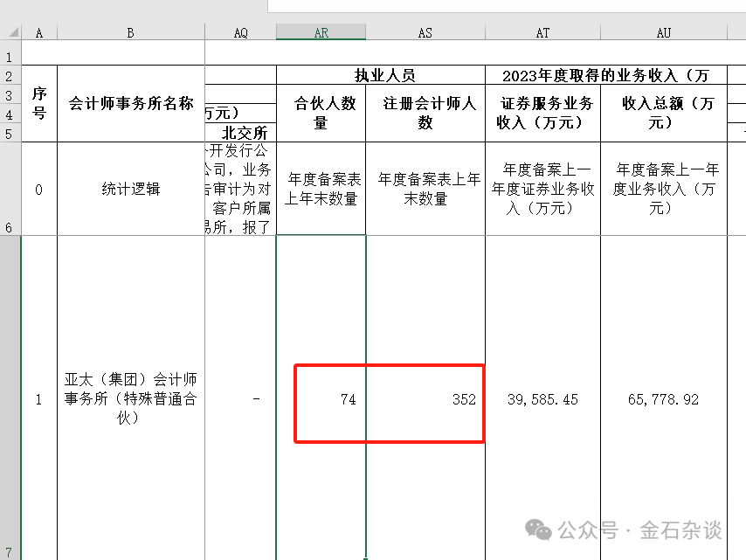746x560 pixels.
Task: Select row 4 header
Action: coord(10,114)
